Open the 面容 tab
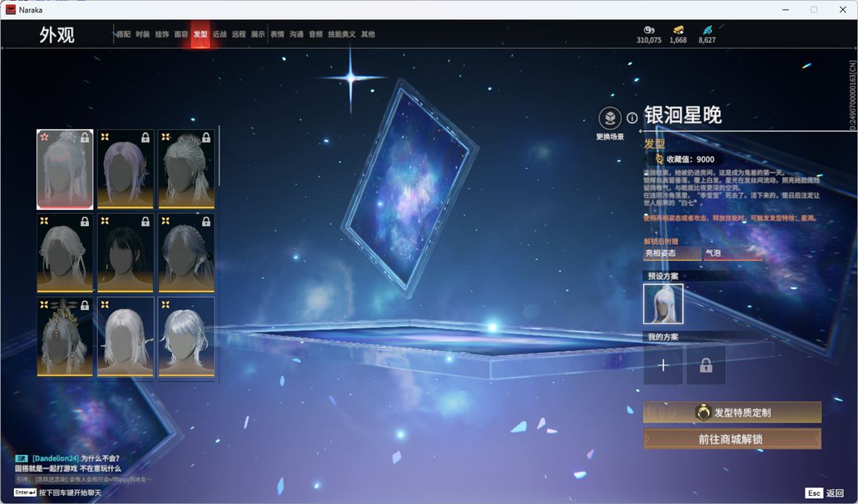Viewport: 858px width, 504px height. click(x=181, y=34)
